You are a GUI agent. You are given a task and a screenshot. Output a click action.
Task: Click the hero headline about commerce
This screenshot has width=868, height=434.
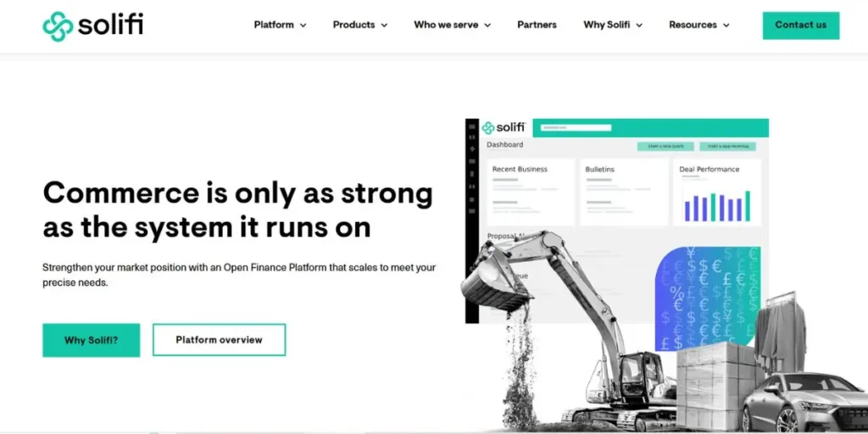point(238,210)
